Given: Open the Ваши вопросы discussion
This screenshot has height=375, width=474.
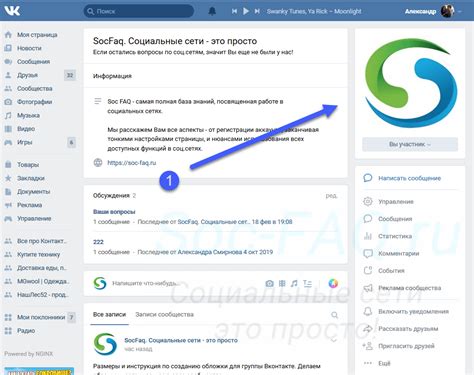Looking at the screenshot, I should [x=114, y=212].
